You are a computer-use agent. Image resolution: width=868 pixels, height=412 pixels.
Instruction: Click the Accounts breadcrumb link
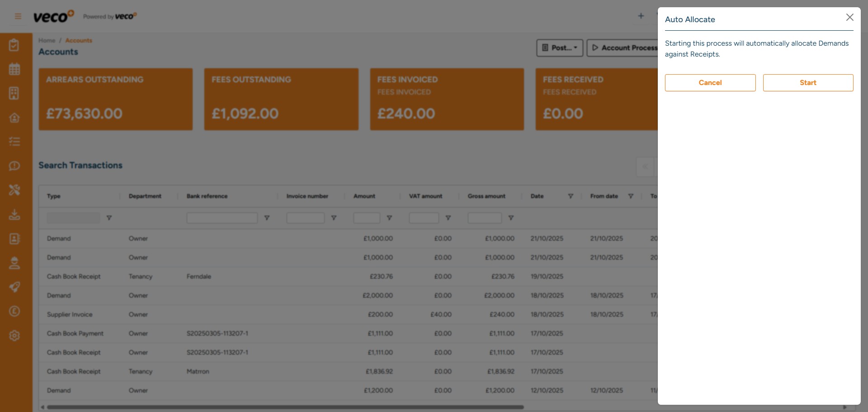[x=79, y=40]
